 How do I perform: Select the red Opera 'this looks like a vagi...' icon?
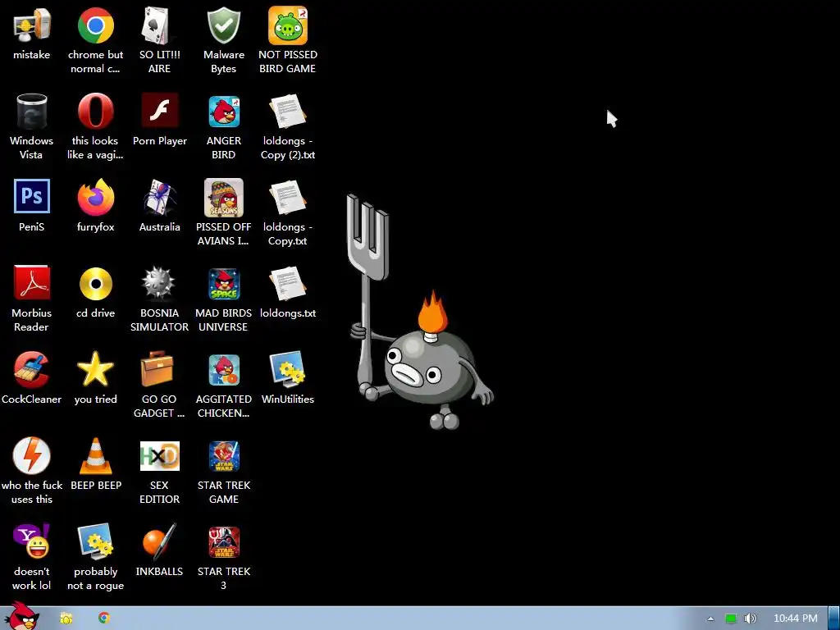pos(95,112)
